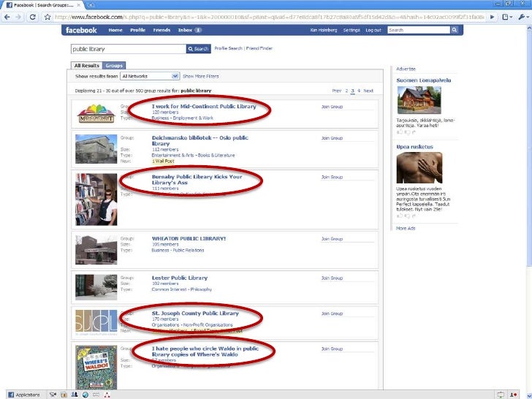Image resolution: width=532 pixels, height=399 pixels.
Task: Open Friends from the header menu
Action: pos(161,30)
